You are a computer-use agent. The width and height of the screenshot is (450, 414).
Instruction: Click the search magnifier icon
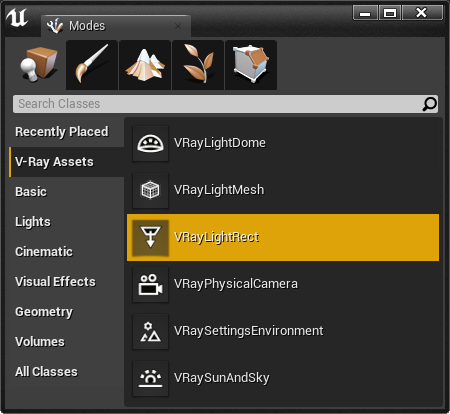430,104
